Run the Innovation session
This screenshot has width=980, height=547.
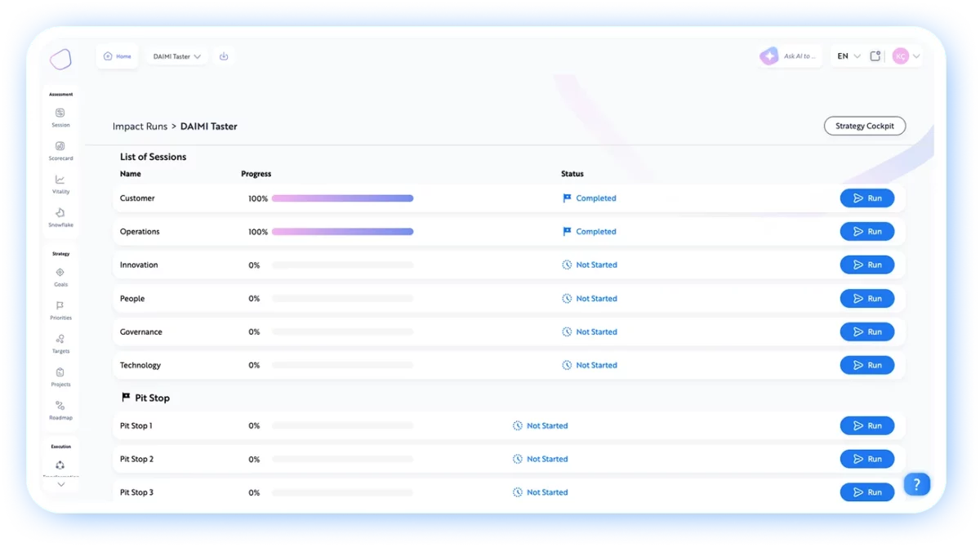tap(866, 265)
